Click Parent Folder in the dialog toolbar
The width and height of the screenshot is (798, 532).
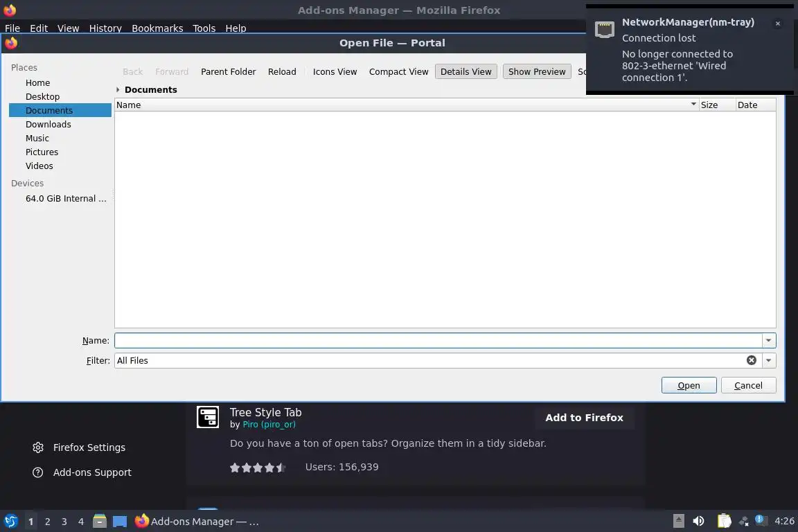(228, 72)
